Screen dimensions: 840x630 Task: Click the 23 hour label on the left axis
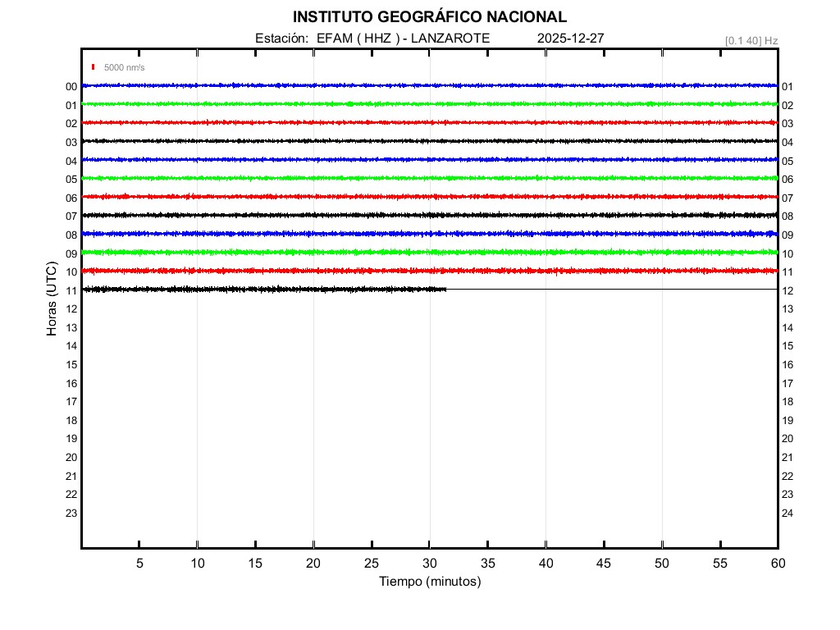[71, 514]
